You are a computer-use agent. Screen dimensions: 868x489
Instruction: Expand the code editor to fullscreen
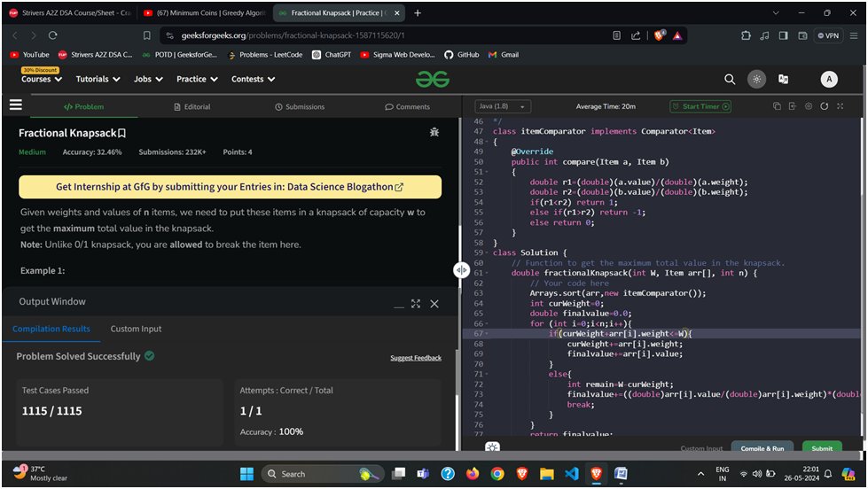(x=841, y=106)
